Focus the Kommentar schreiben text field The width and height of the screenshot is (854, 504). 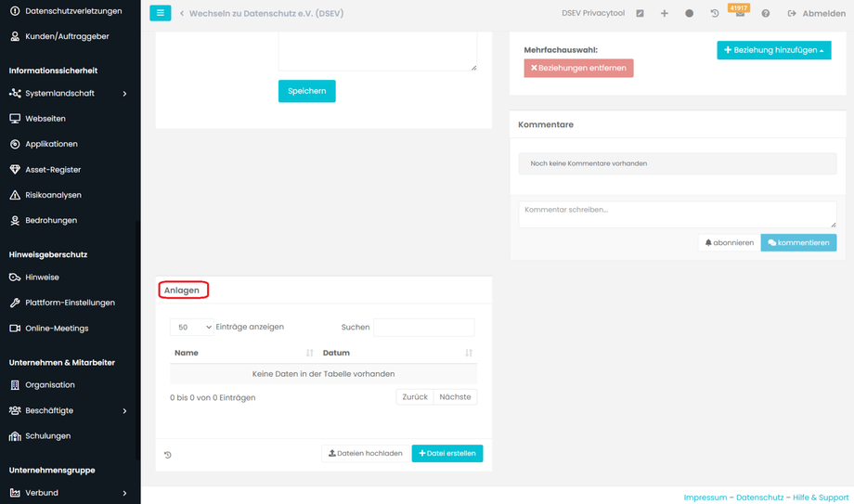[x=677, y=214]
